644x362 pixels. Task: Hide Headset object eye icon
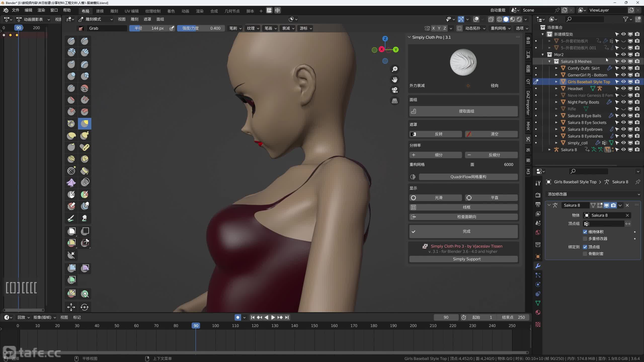coord(623,88)
